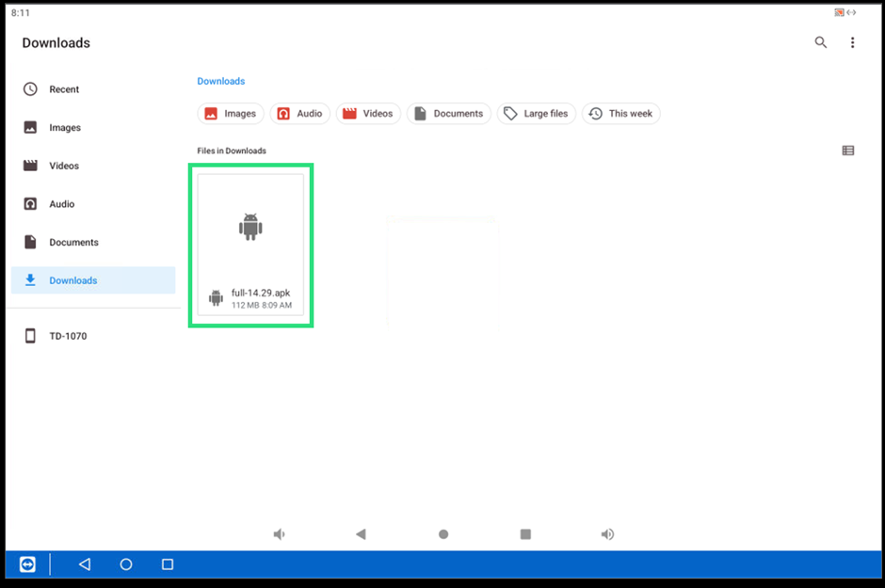Filter by Videos chip
Viewport: 885px width, 588px height.
[368, 113]
